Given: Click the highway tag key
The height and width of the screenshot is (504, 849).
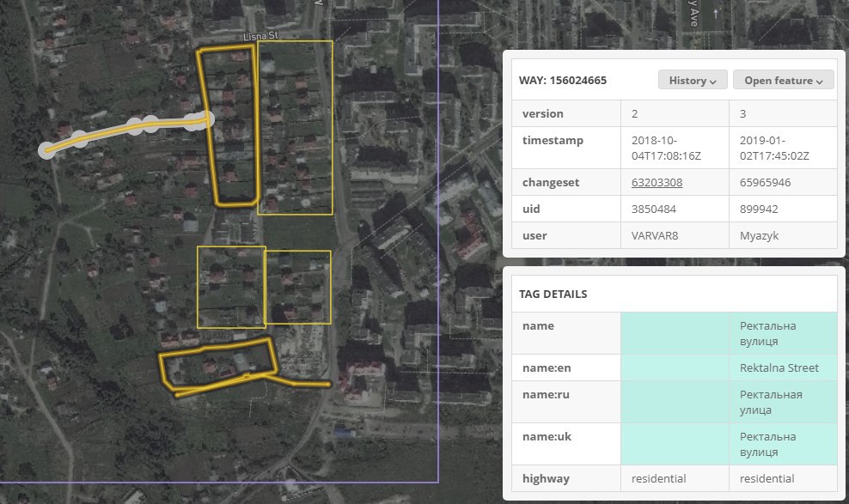Looking at the screenshot, I should [546, 478].
